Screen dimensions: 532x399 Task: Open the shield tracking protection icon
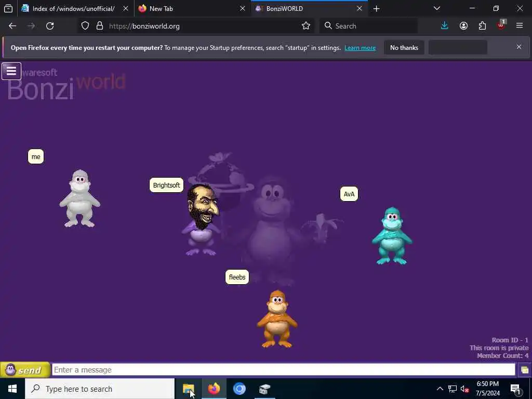85,26
